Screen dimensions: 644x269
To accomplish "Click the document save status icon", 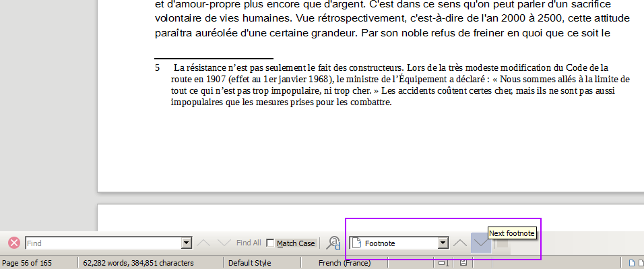I will pyautogui.click(x=463, y=263).
